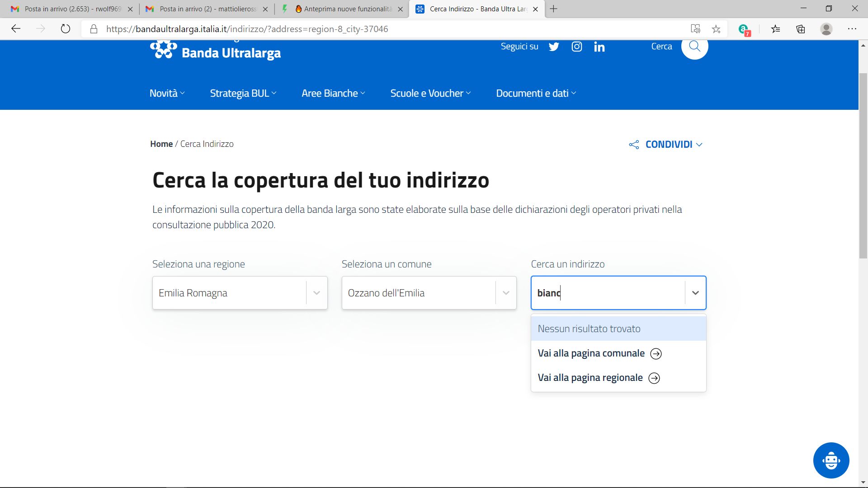The image size is (868, 488).
Task: Open the Instagram social link icon
Action: point(577,47)
